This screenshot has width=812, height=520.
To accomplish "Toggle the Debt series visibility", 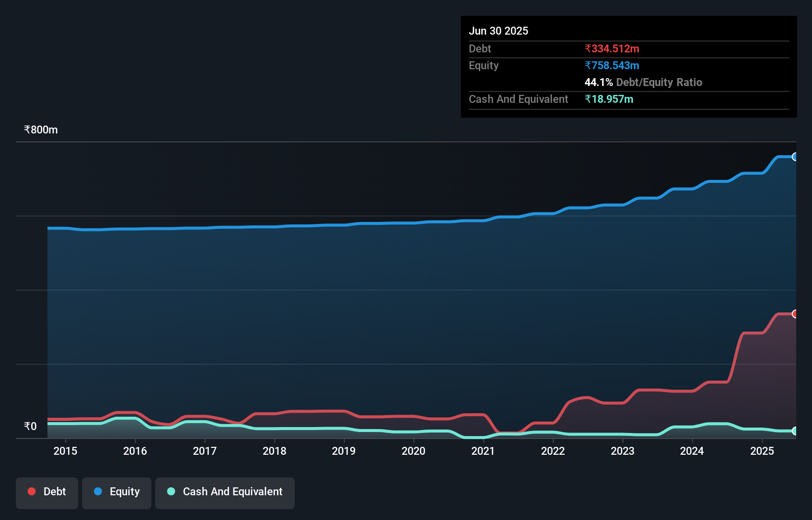I will click(47, 492).
